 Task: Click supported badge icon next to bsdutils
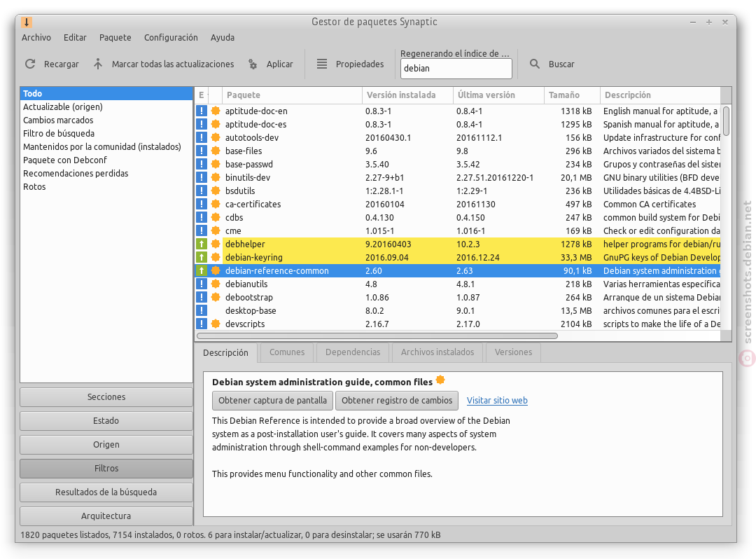tap(216, 191)
